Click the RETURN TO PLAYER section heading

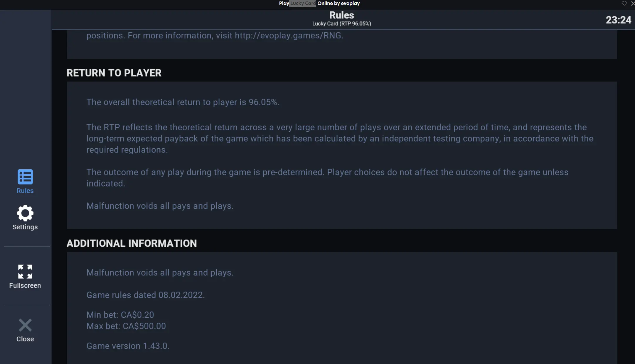(114, 73)
